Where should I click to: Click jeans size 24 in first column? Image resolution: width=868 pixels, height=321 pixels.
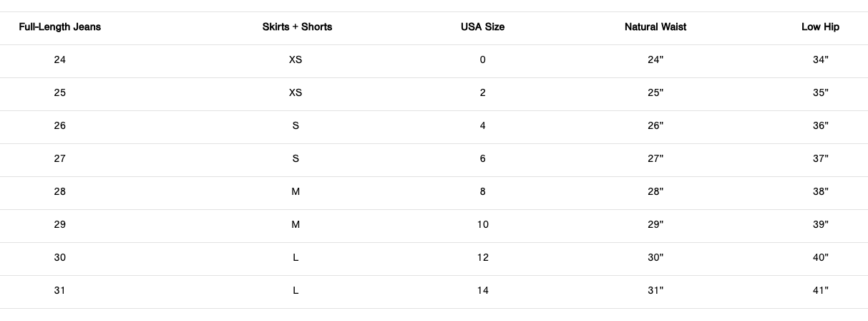click(x=59, y=60)
